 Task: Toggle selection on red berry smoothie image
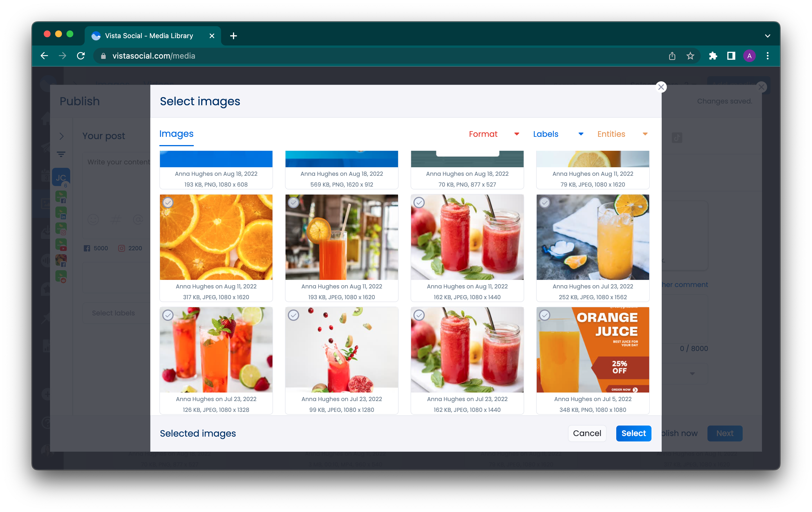pyautogui.click(x=294, y=315)
